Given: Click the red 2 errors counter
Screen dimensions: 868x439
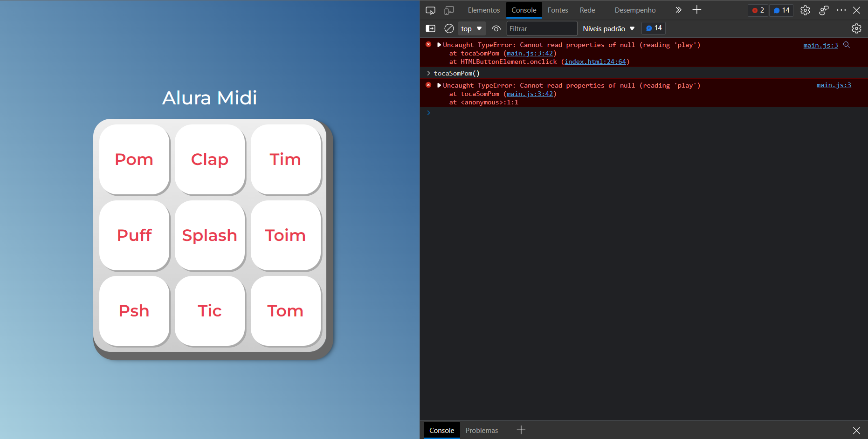Looking at the screenshot, I should (x=758, y=10).
